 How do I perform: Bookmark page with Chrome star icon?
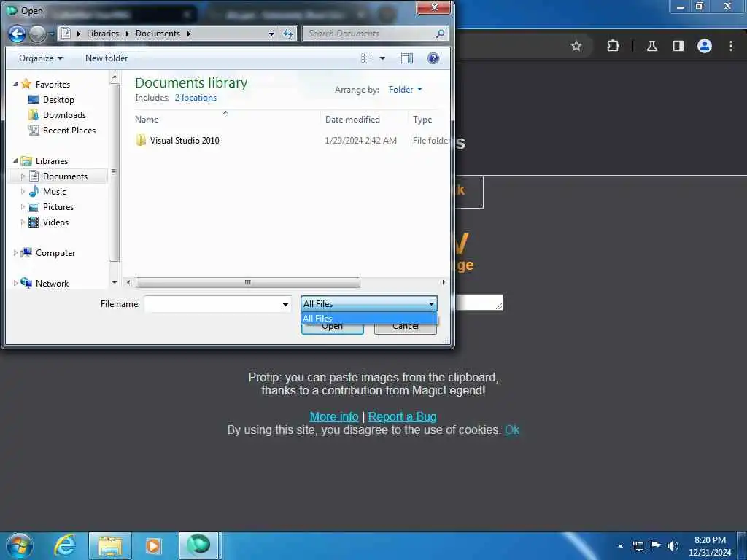[576, 46]
